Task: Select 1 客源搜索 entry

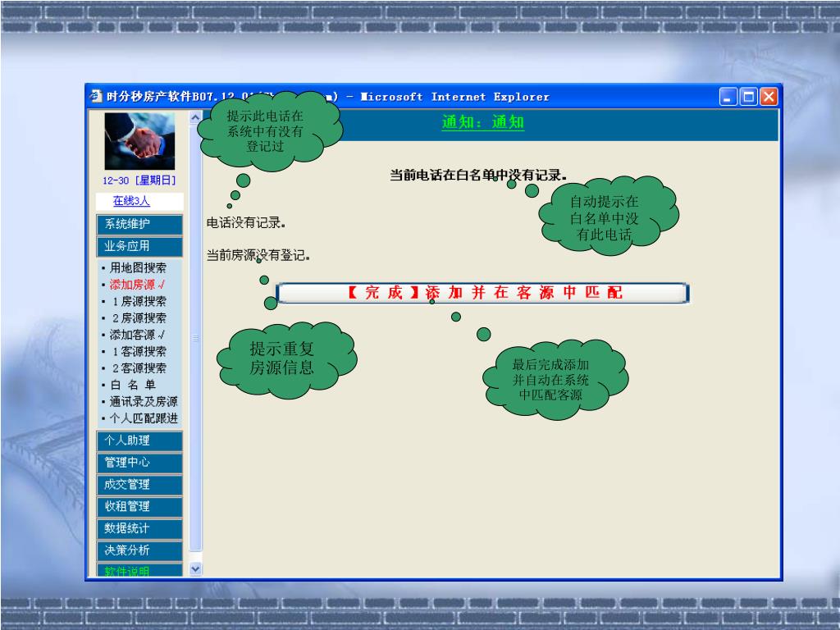Action: (x=139, y=351)
